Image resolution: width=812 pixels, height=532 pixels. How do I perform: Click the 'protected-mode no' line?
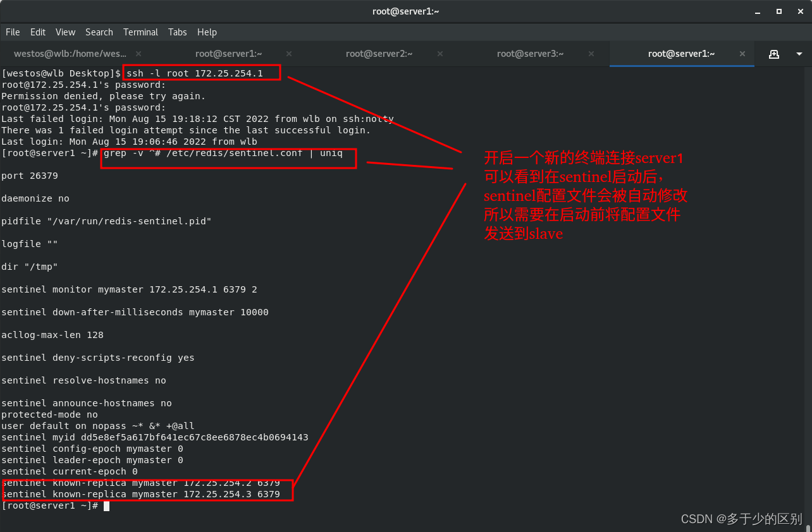point(49,414)
